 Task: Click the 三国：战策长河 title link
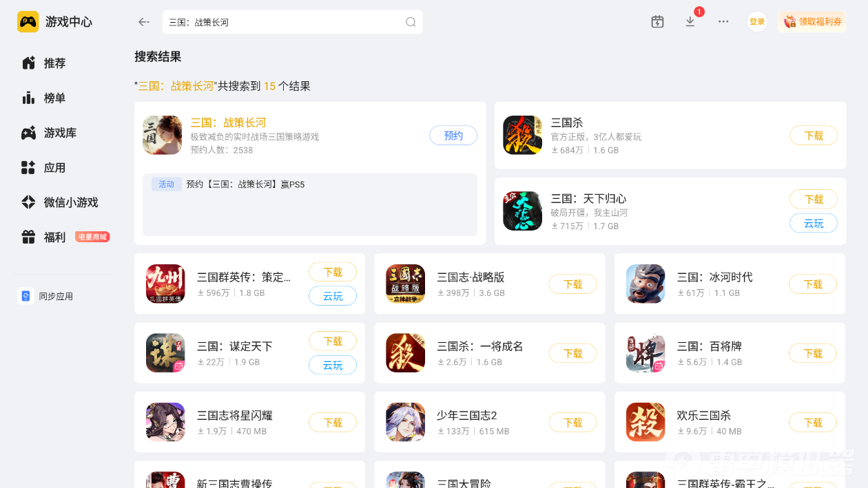click(228, 123)
